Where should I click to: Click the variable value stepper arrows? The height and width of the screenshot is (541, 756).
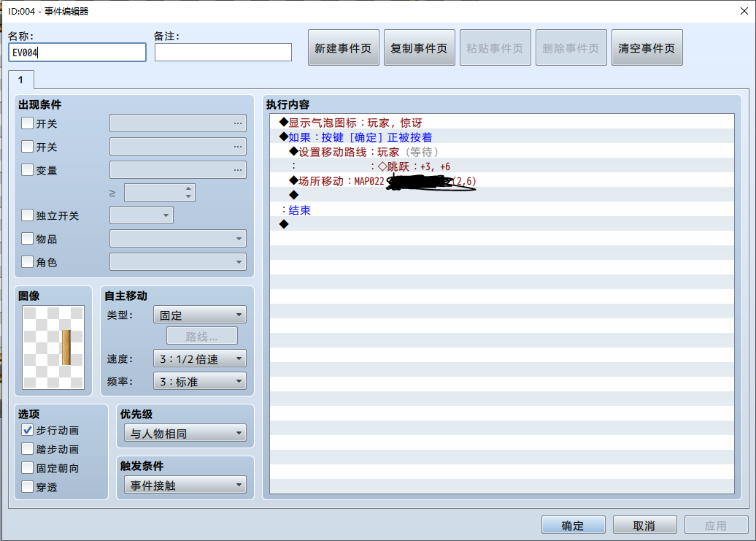pos(188,193)
